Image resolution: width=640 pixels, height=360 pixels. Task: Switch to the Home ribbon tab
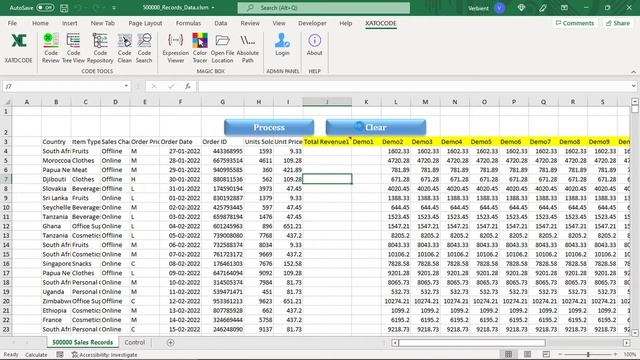[x=40, y=23]
